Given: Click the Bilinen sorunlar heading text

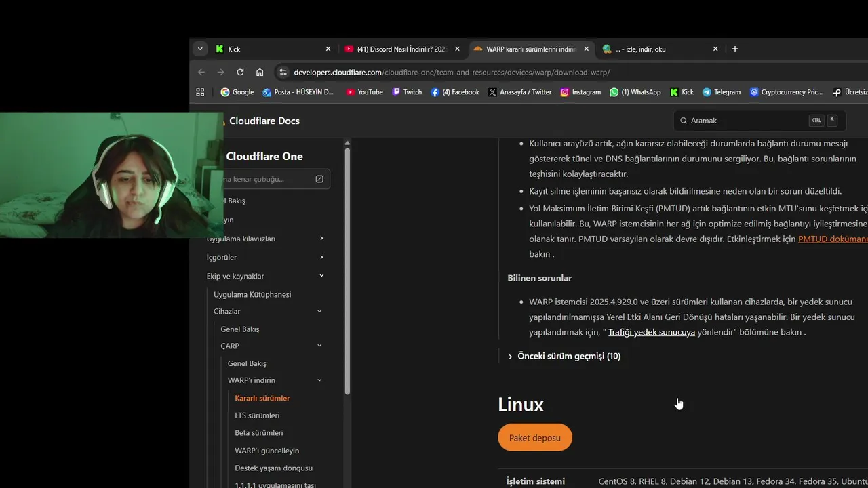Looking at the screenshot, I should (540, 278).
